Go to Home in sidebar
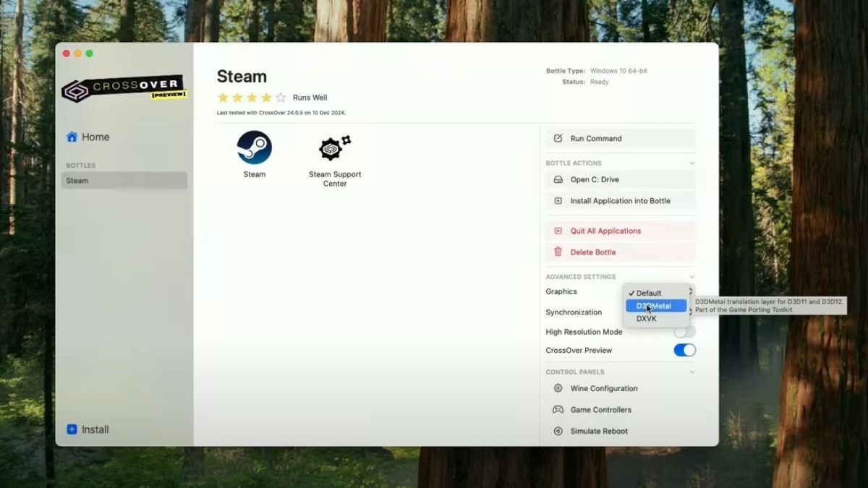The width and height of the screenshot is (868, 488). [x=88, y=137]
